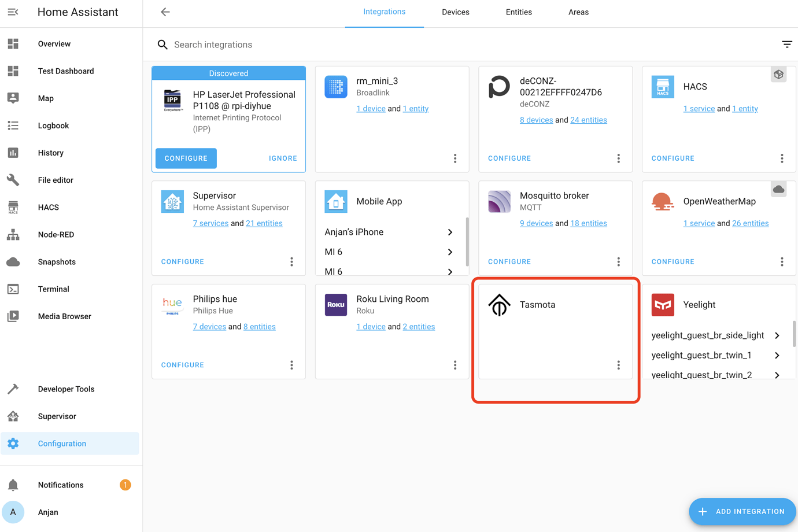798x532 pixels.
Task: Open the filter integrations icon
Action: coord(787,45)
